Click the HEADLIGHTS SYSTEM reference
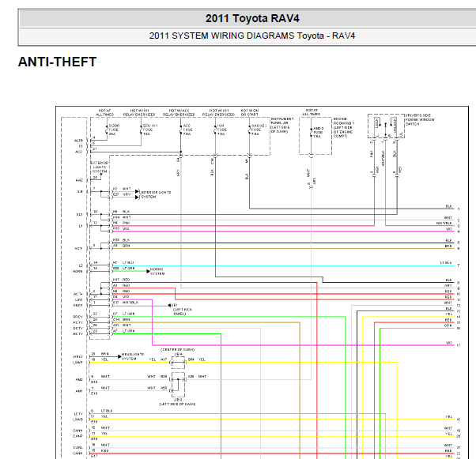The image size is (476, 459). coord(133,356)
